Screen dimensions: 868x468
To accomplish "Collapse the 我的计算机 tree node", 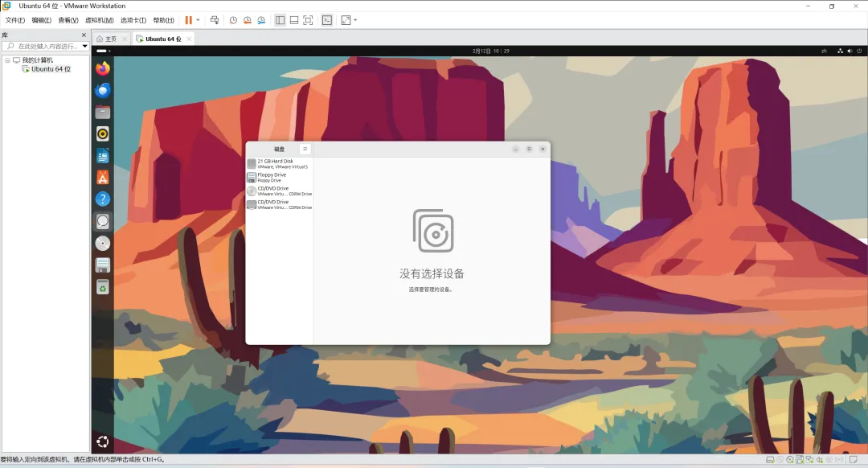I will 7,60.
